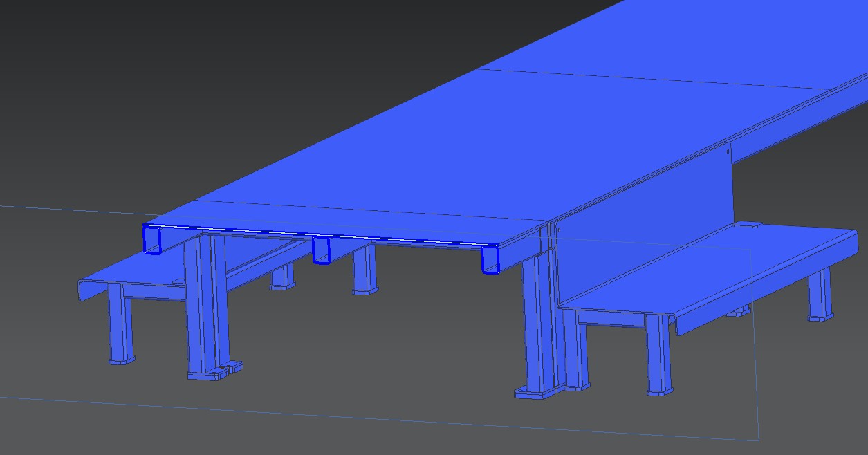Click foot of left bench front leg

[x=121, y=360]
